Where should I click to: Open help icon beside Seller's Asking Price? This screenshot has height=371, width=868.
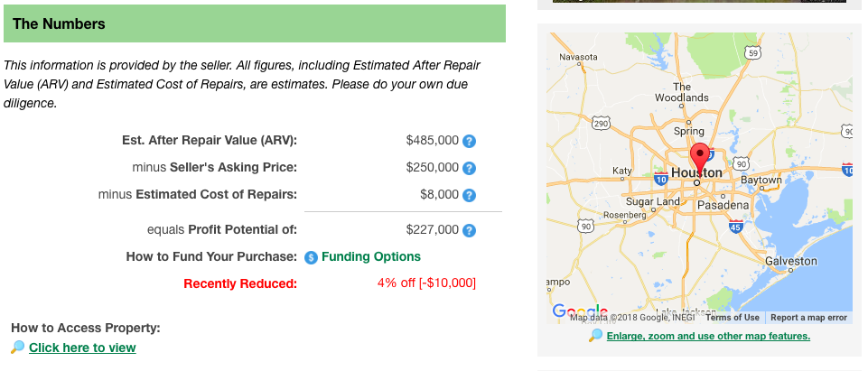(469, 168)
